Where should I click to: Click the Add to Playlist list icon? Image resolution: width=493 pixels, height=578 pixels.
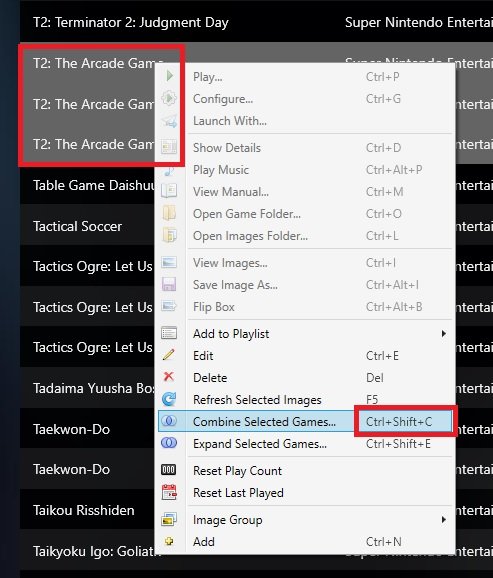coord(169,333)
